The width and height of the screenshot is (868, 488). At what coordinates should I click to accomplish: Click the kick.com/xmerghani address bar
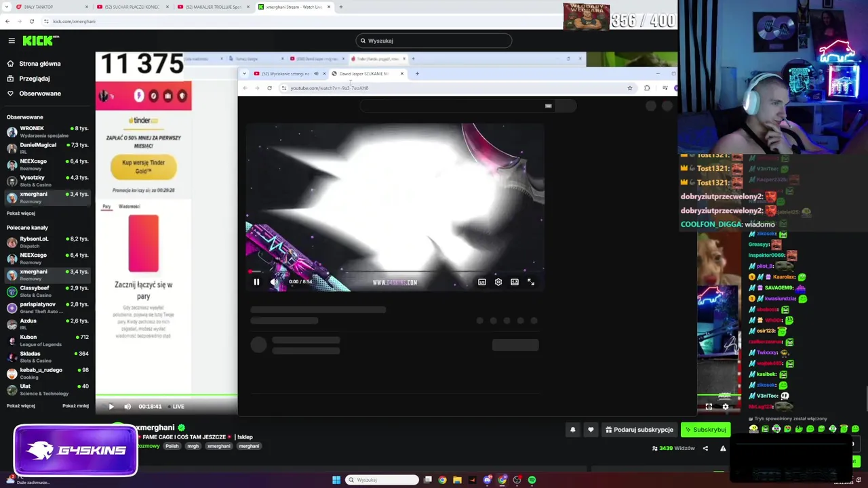74,21
